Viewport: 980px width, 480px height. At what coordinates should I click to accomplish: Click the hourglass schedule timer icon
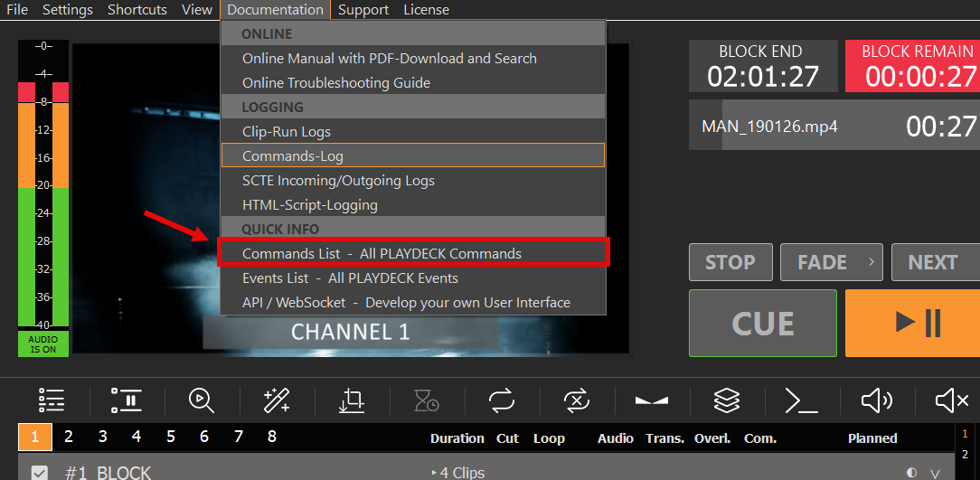(426, 400)
